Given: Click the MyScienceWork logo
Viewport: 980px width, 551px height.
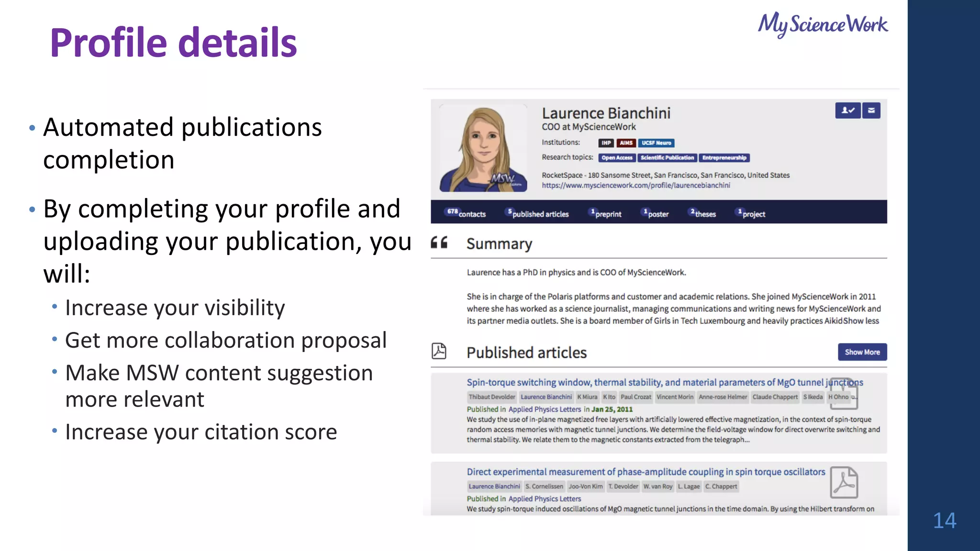Looking at the screenshot, I should coord(823,25).
